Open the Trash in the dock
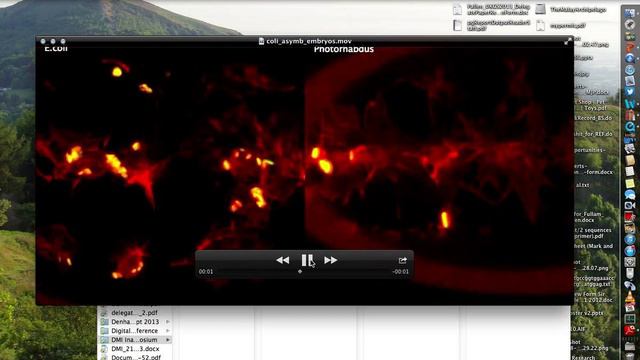The image size is (640, 360). tap(630, 356)
